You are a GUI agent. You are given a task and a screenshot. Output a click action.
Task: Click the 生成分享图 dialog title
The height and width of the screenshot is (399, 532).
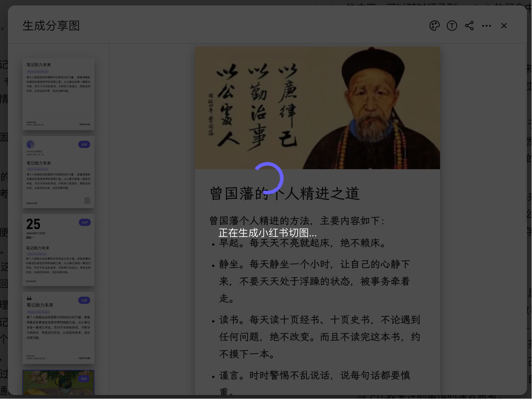51,26
